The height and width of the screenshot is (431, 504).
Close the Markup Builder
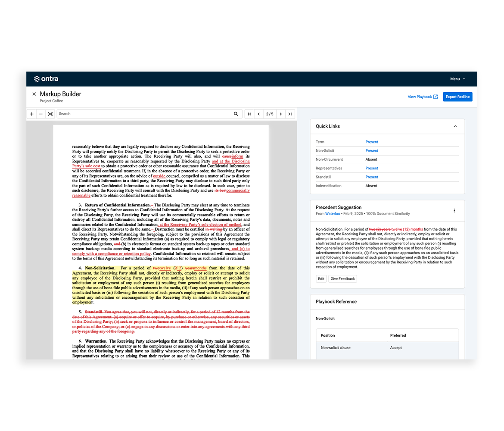point(34,94)
